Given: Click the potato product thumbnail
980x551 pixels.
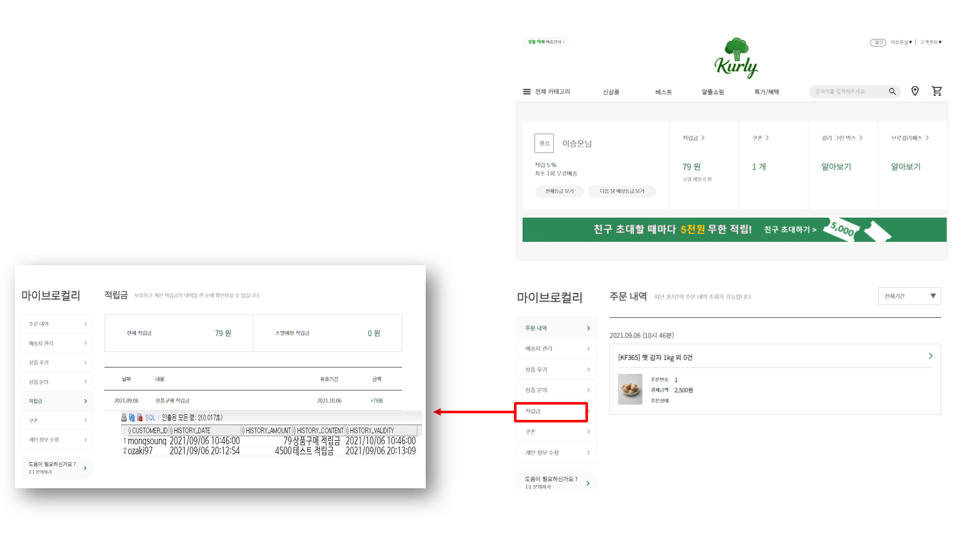Looking at the screenshot, I should tap(630, 389).
